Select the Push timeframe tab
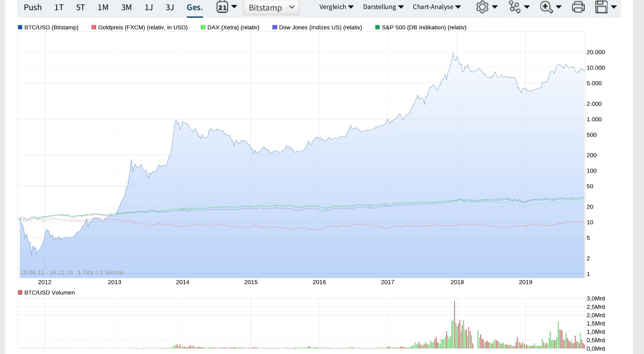644x354 pixels. pos(33,7)
